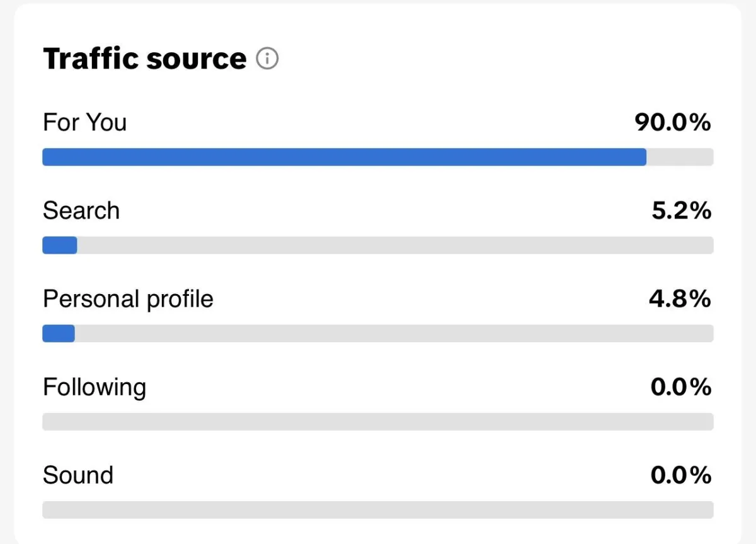Image resolution: width=756 pixels, height=544 pixels.
Task: Click the Traffic source heading
Action: click(144, 59)
